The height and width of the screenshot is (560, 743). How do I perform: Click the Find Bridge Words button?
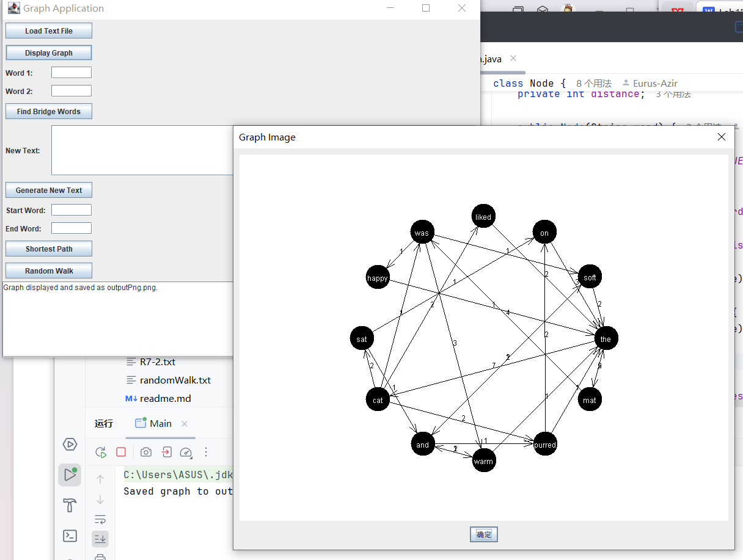[49, 111]
